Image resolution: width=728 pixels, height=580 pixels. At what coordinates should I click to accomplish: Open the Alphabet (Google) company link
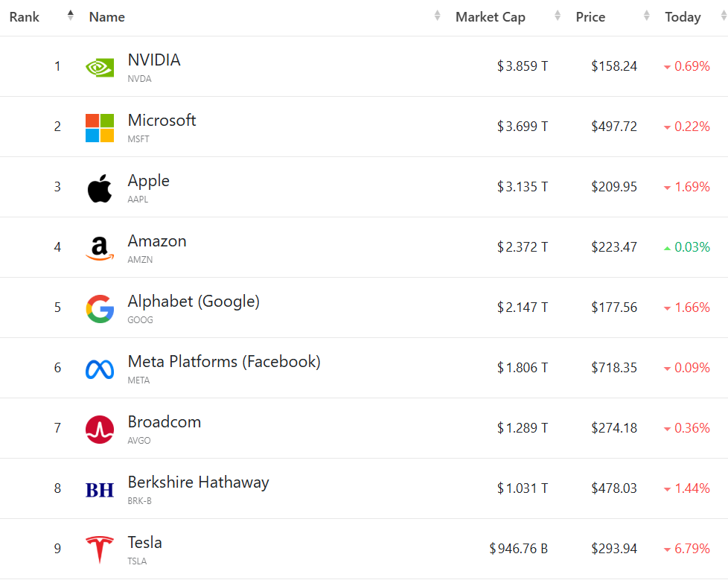pyautogui.click(x=194, y=302)
